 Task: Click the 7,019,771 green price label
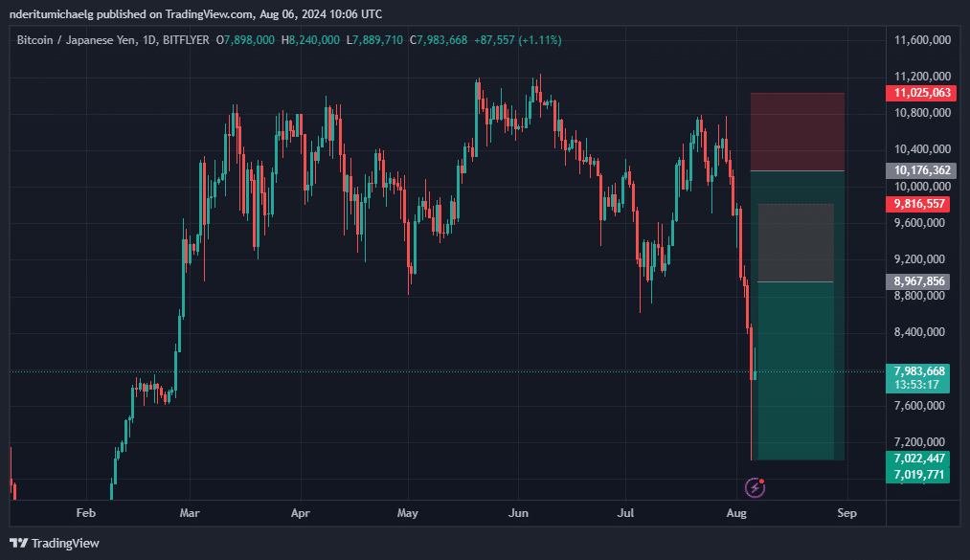click(x=918, y=475)
